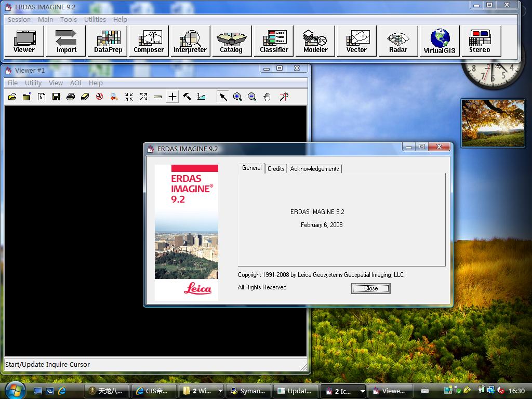This screenshot has width=532, height=399.
Task: Open the Vector module
Action: [356, 41]
